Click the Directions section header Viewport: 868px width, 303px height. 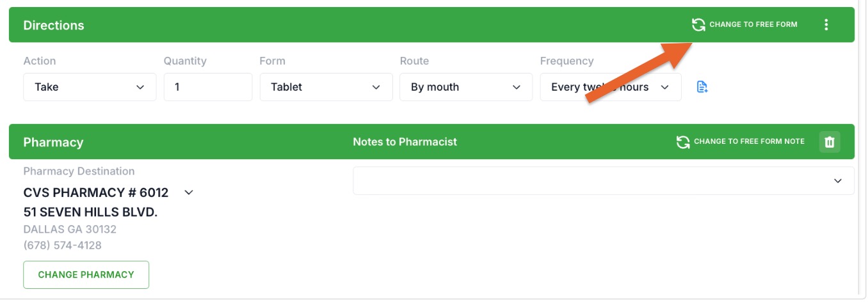pos(54,26)
